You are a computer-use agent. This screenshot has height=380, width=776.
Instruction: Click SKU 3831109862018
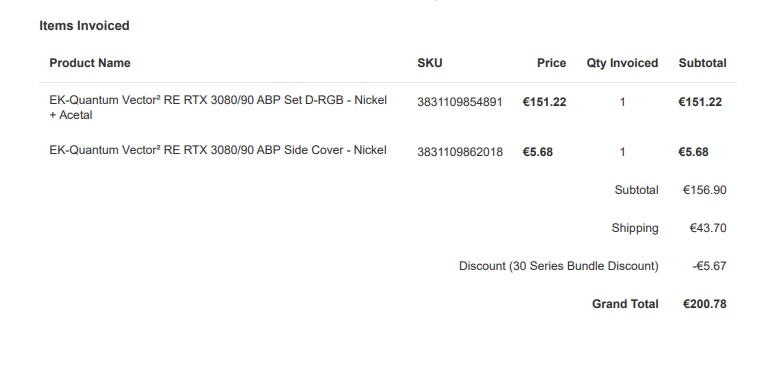(460, 152)
